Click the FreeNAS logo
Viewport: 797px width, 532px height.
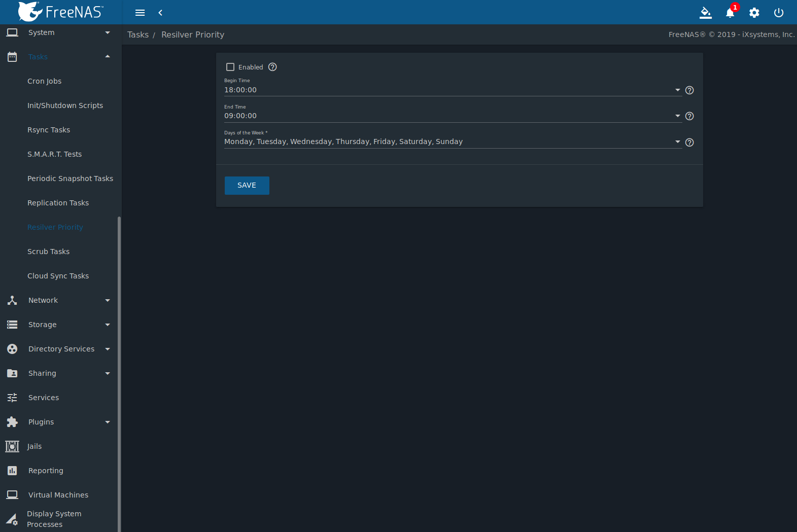(60, 12)
